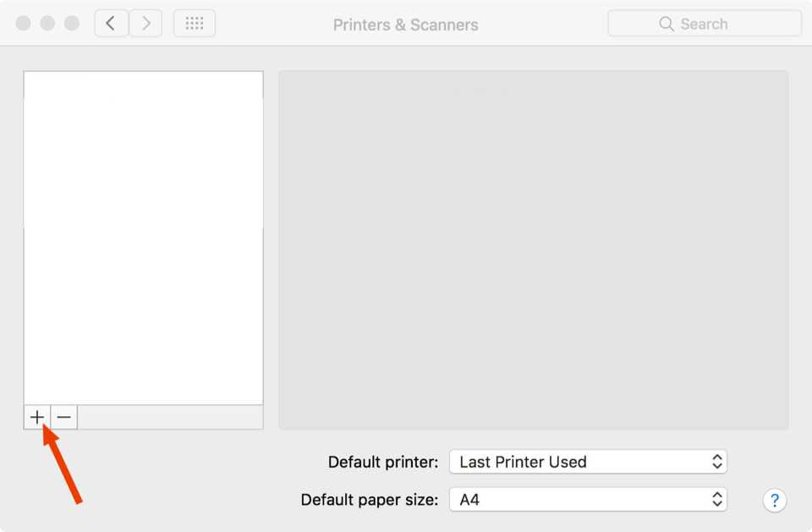Image resolution: width=812 pixels, height=532 pixels.
Task: Go back using the left arrow icon
Action: coord(111,23)
